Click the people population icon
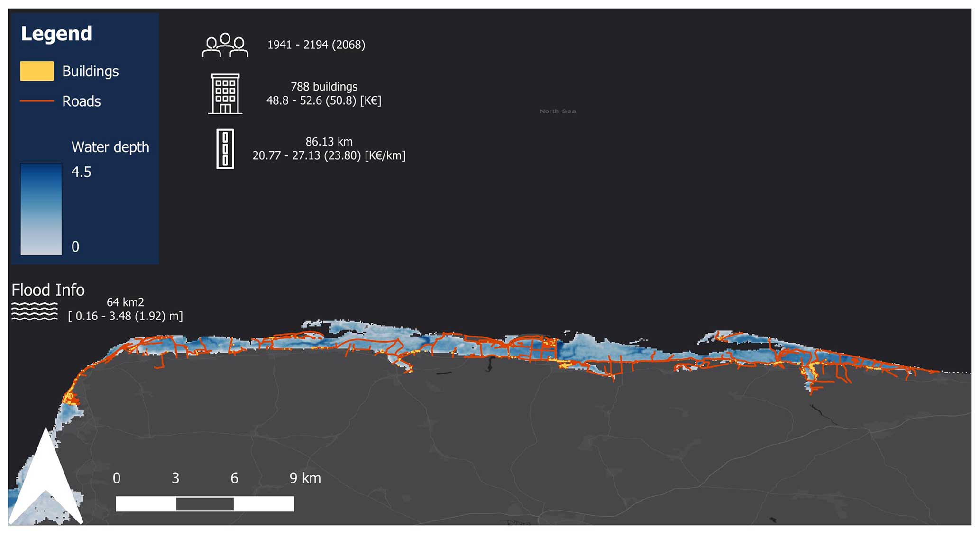The height and width of the screenshot is (538, 980). click(x=225, y=46)
